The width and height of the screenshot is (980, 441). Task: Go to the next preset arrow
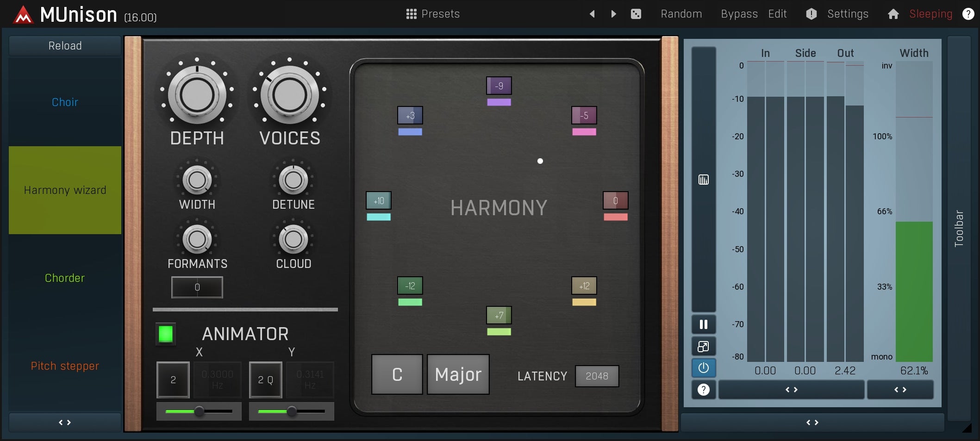point(613,14)
